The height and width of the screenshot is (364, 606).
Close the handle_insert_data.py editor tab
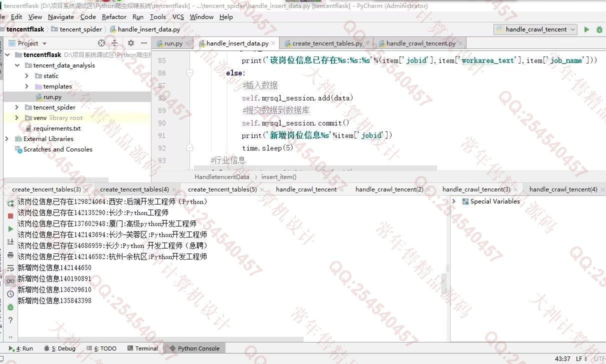tap(273, 43)
